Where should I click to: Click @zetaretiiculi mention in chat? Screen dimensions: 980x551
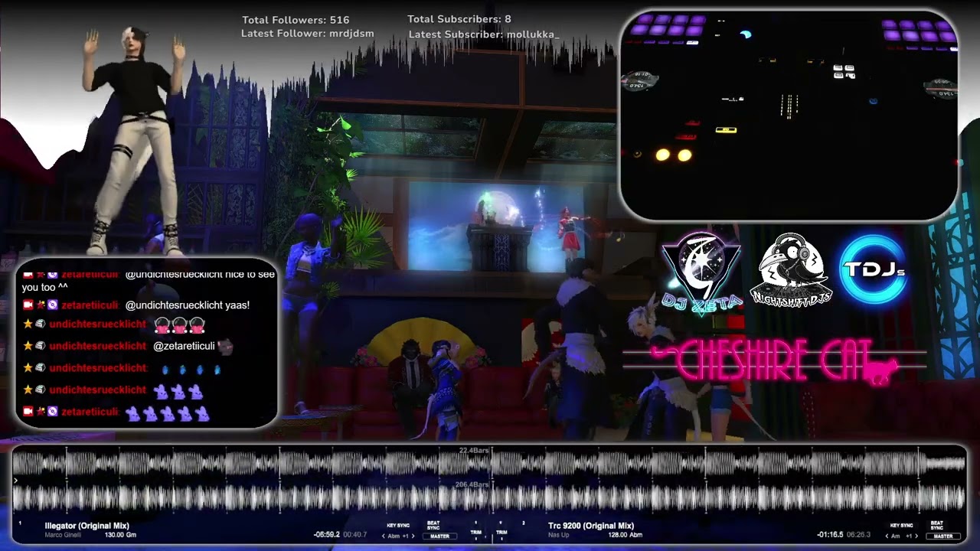(x=184, y=347)
